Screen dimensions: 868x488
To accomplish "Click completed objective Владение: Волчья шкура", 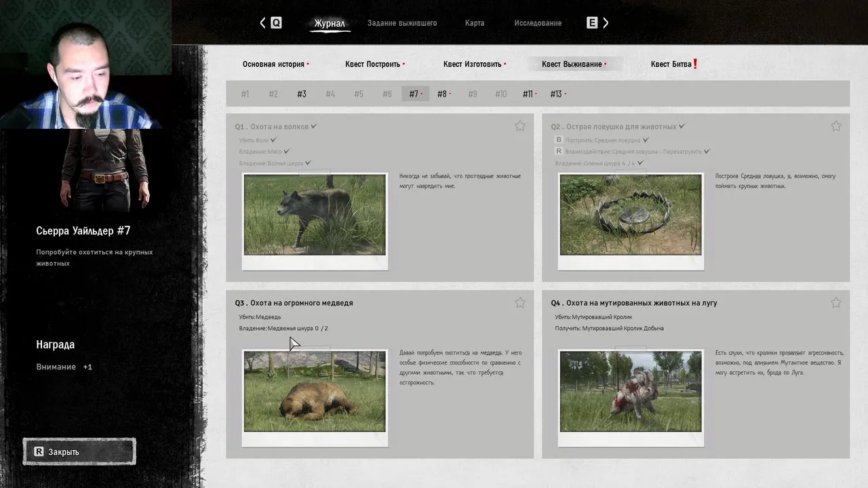I will pyautogui.click(x=271, y=163).
